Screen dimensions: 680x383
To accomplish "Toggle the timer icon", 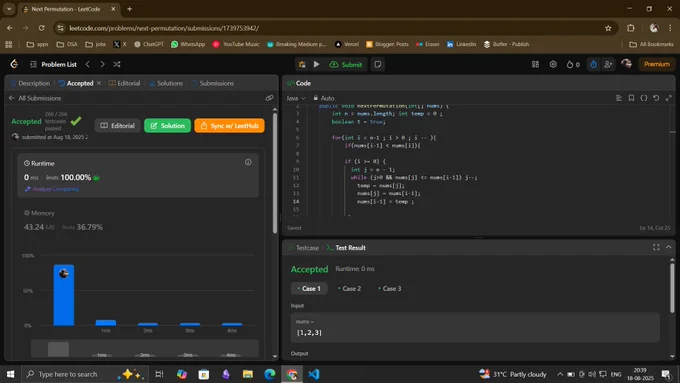I will 593,64.
